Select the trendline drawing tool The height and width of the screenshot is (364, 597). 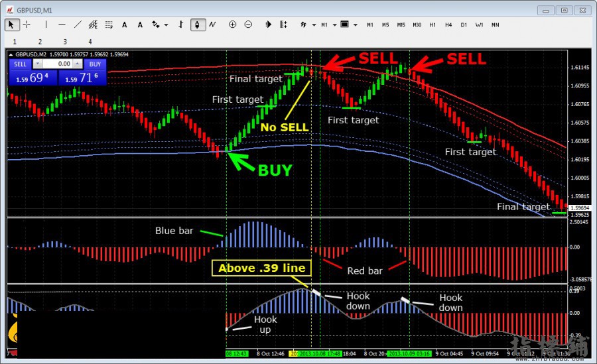pos(78,25)
